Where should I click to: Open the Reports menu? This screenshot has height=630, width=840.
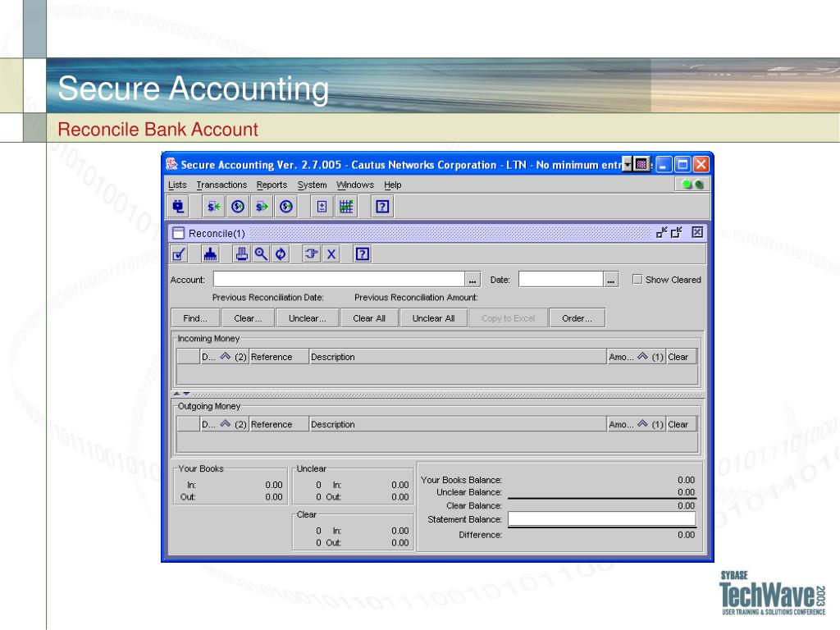point(272,185)
